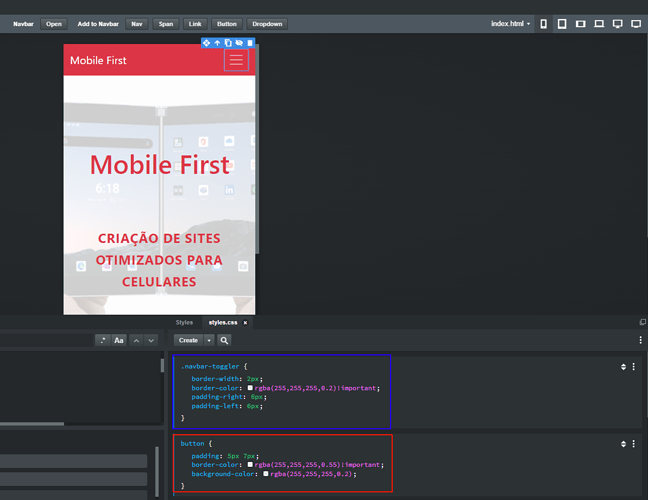The height and width of the screenshot is (500, 648).
Task: Switch preview to mobile phone size
Action: click(x=543, y=24)
